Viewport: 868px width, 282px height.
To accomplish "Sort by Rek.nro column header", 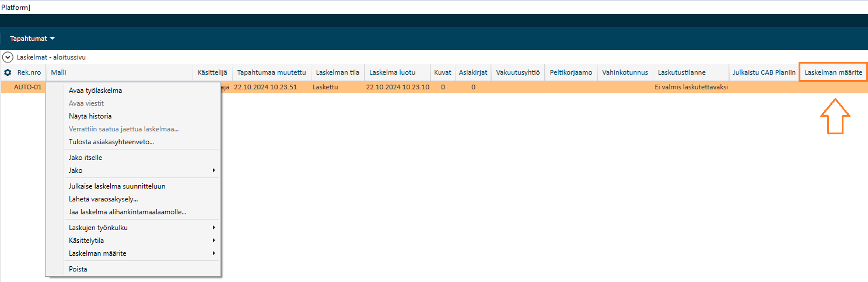I will [x=29, y=73].
